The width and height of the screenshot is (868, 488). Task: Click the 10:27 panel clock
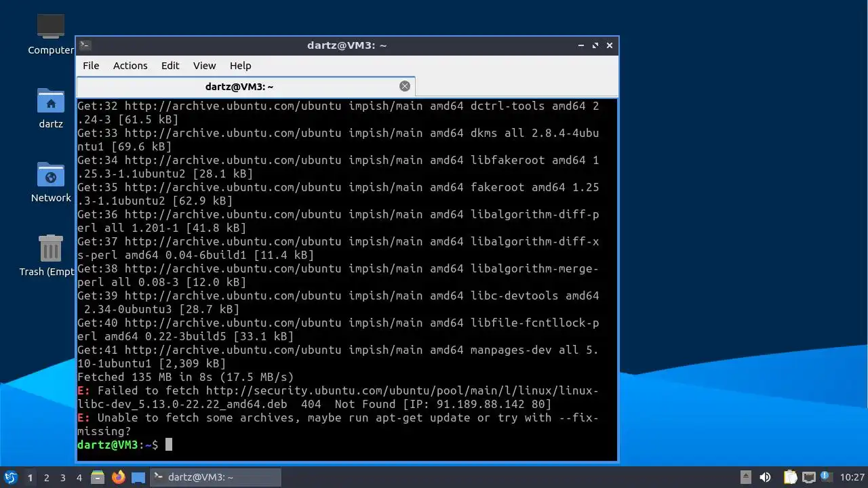(852, 477)
